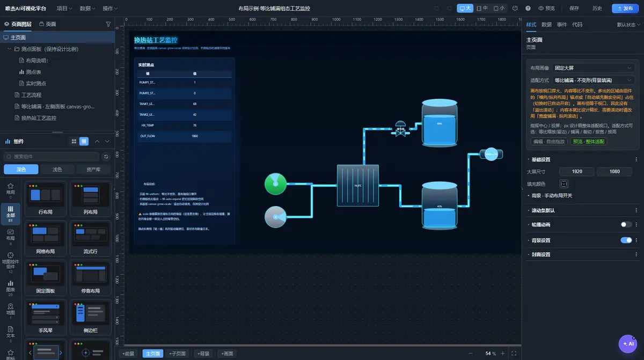This screenshot has width=644, height=360.
Task: Click the 预览 preview button in the top bar
Action: (547, 9)
